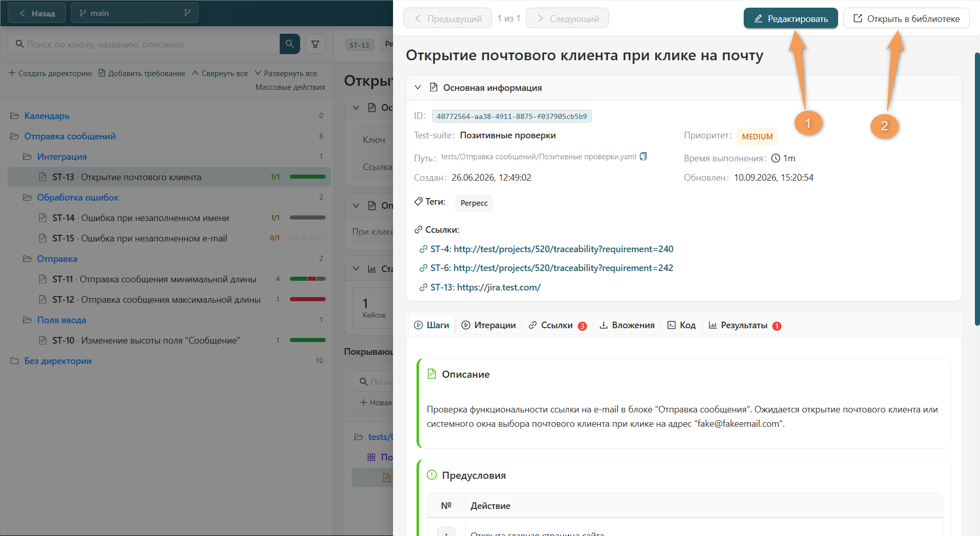Focus the search by key input field
980x536 pixels.
pos(144,44)
